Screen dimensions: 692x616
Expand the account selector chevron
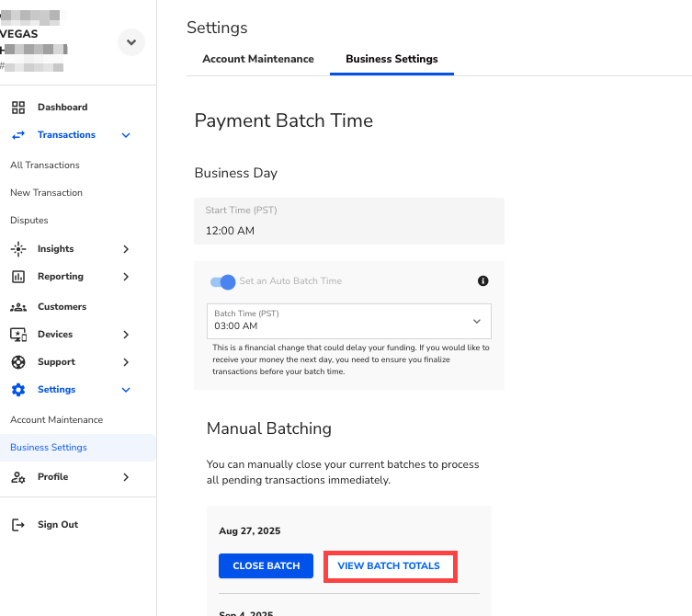tap(131, 42)
